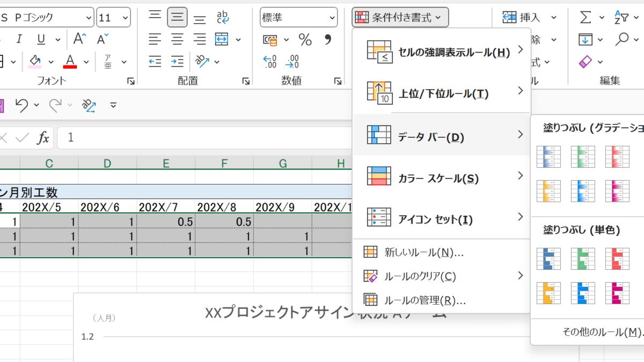Click the merge and center cells icon
This screenshot has width=644, height=362.
click(x=222, y=40)
